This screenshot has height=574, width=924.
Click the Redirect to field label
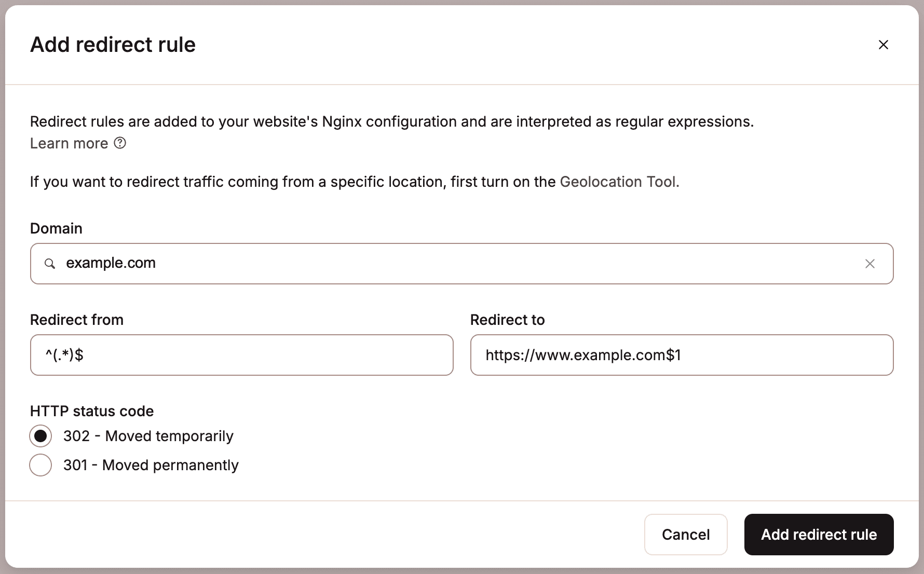(x=507, y=320)
